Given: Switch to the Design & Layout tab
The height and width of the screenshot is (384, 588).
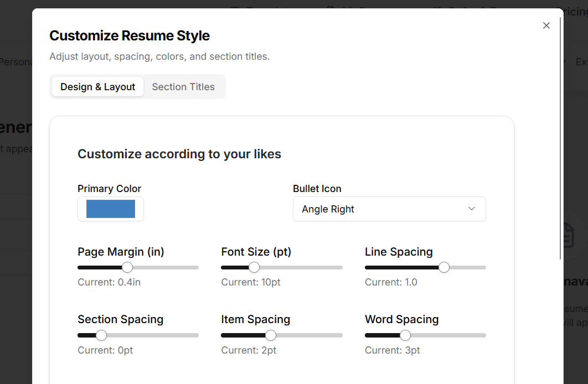Looking at the screenshot, I should 97,86.
